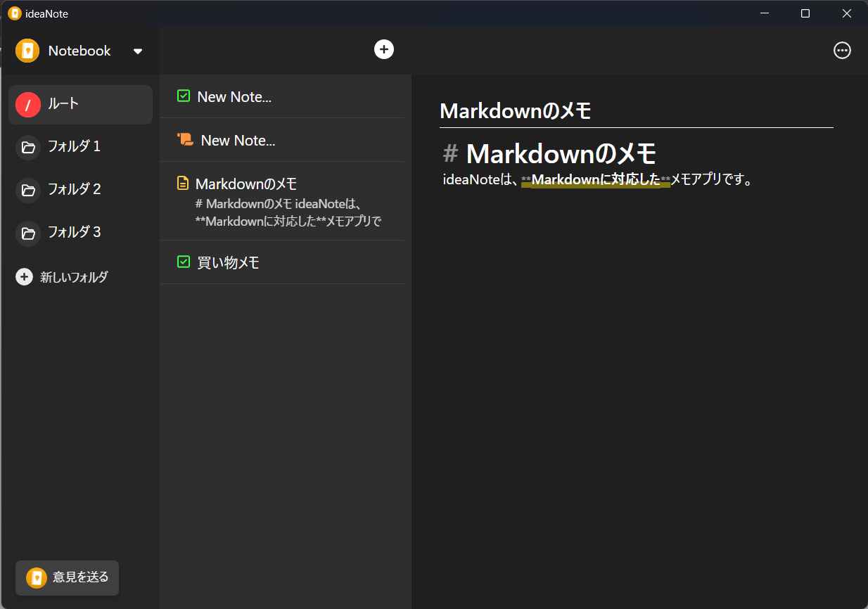Minimize the ideaNote window

(765, 13)
